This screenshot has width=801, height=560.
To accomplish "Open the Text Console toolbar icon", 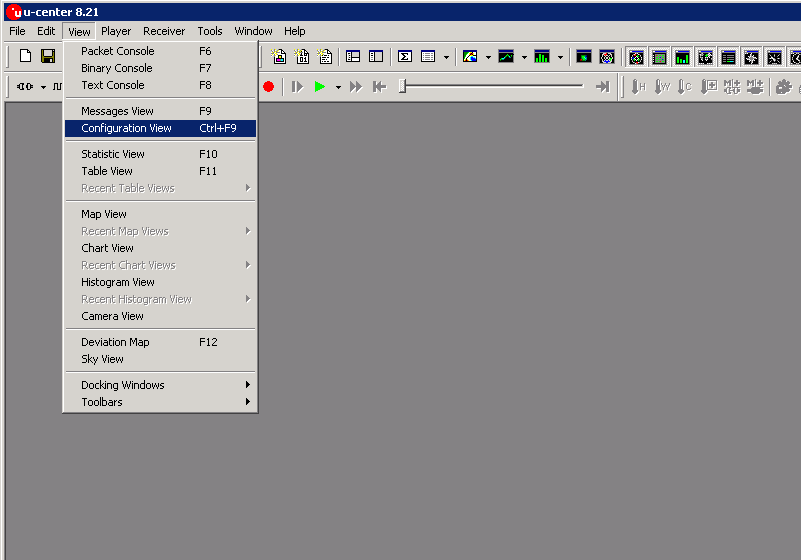I will point(325,56).
